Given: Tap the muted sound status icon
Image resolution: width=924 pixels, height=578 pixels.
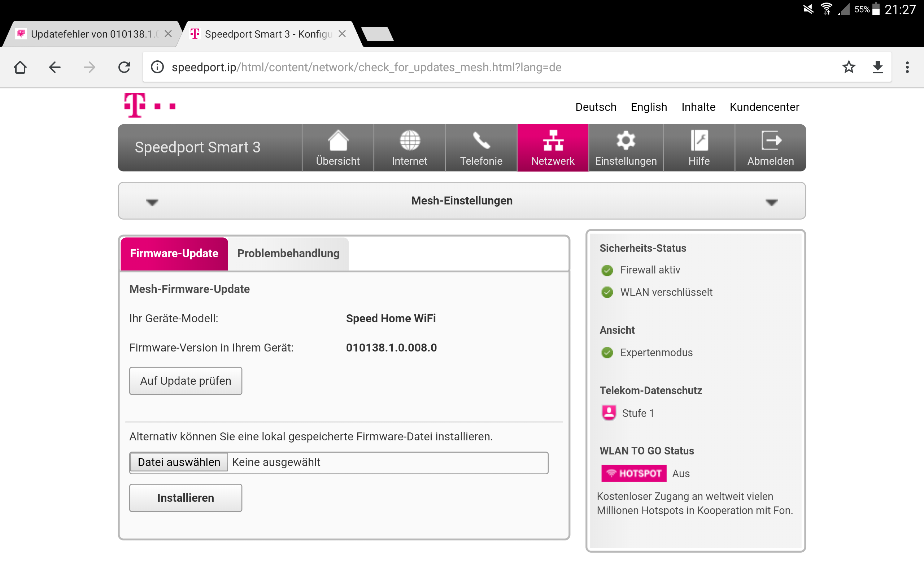Looking at the screenshot, I should point(808,9).
